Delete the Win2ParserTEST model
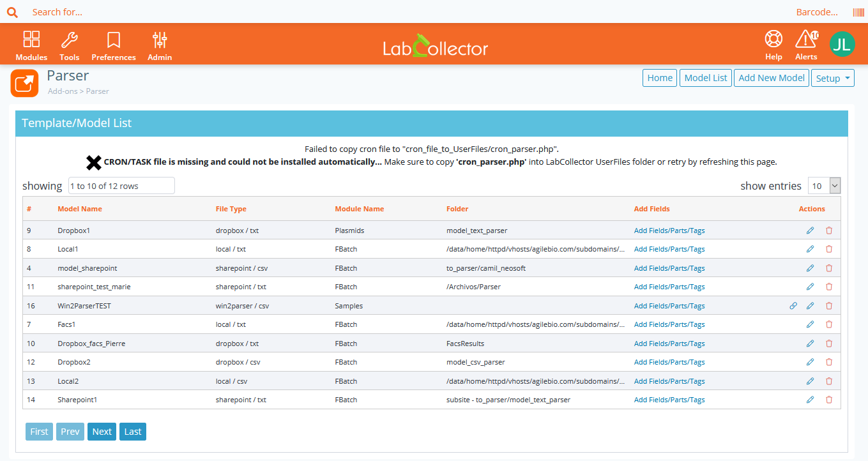The height and width of the screenshot is (461, 868). [829, 306]
